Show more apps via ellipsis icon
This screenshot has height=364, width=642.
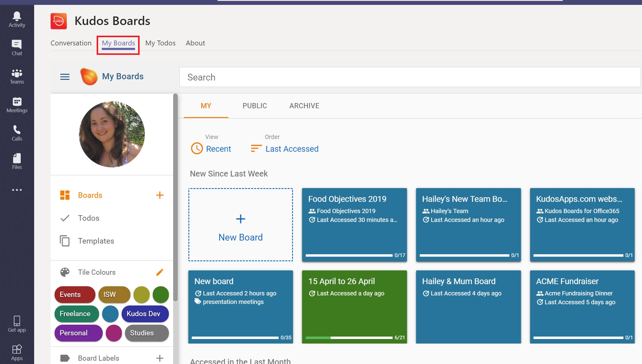(x=17, y=190)
